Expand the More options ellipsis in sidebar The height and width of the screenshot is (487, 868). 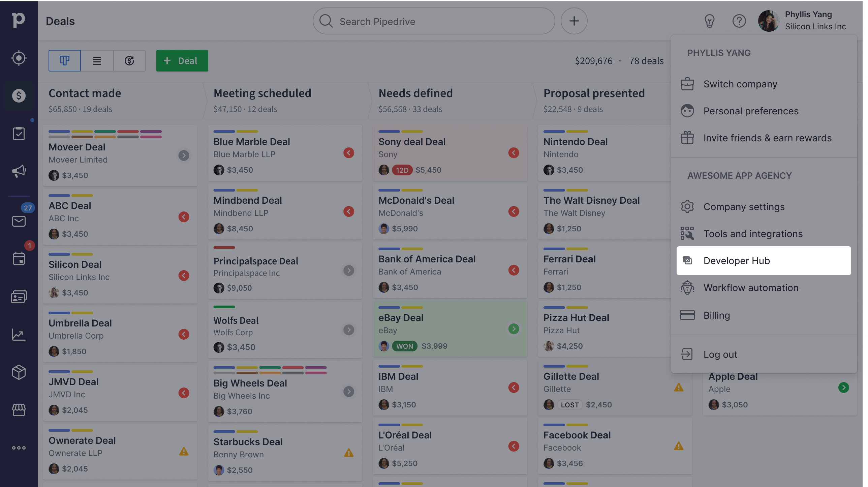click(19, 448)
